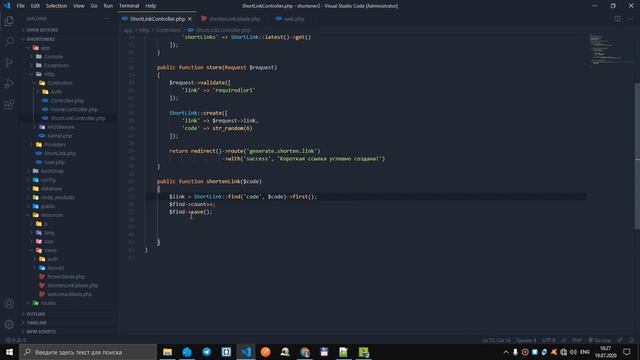Expand the node_modules folder
Viewport: 640px width, 360px height.
58,197
